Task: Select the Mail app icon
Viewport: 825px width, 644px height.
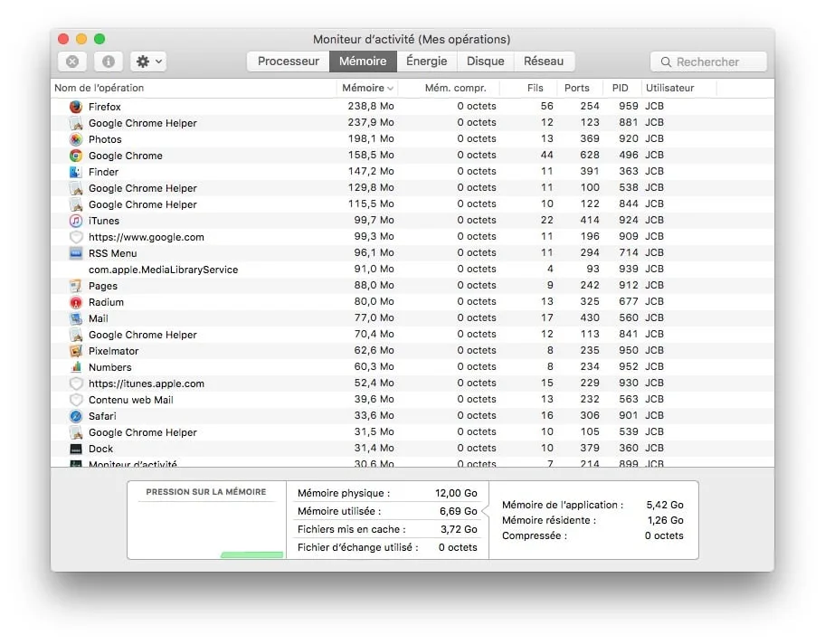Action: point(75,317)
